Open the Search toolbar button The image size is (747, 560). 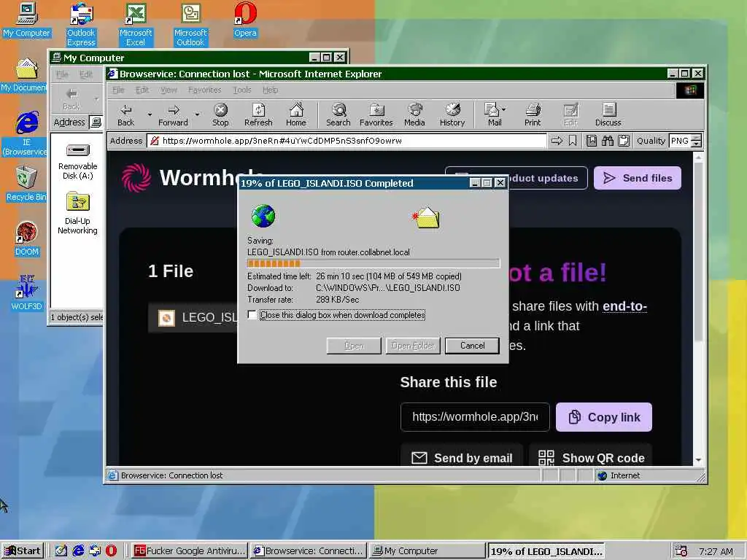point(338,114)
